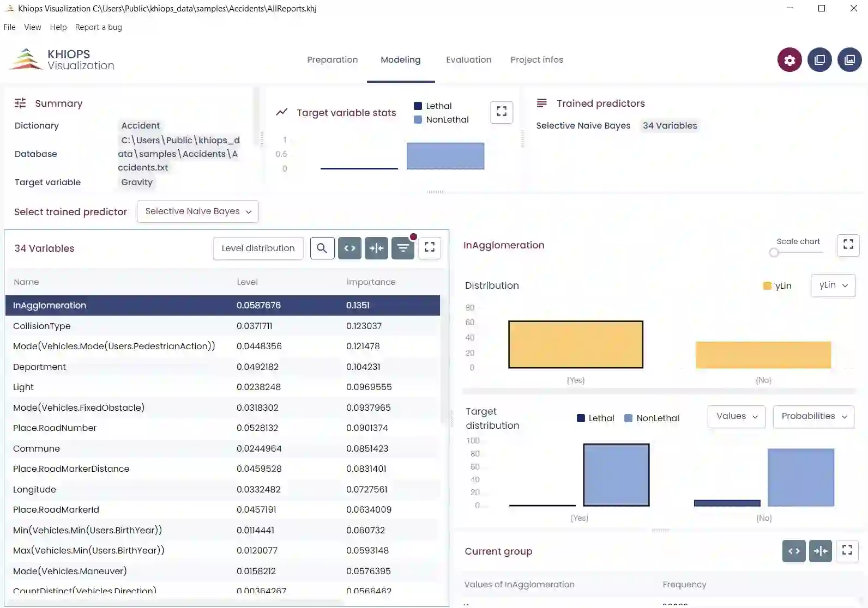The image size is (868, 608).
Task: Click the No bar in Distribution chart
Action: pos(763,355)
